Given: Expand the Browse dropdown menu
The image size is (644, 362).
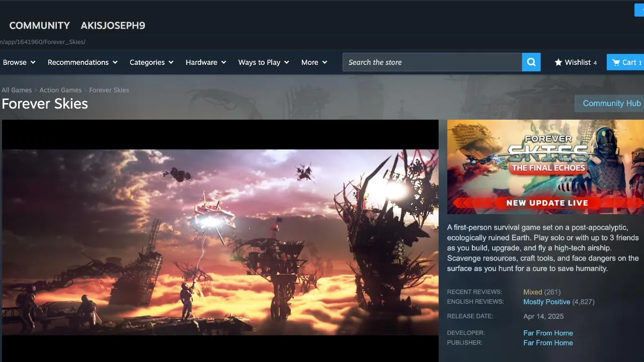Looking at the screenshot, I should [19, 62].
